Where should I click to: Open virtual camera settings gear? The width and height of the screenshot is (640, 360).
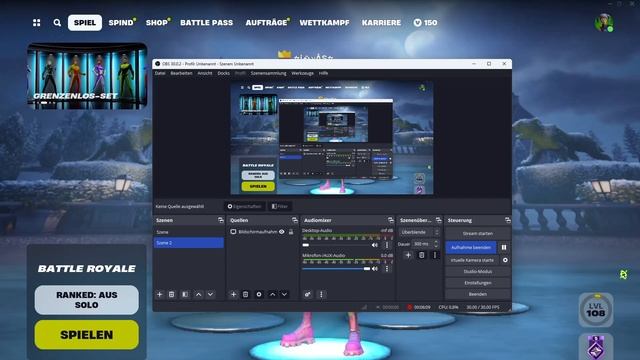[x=505, y=260]
